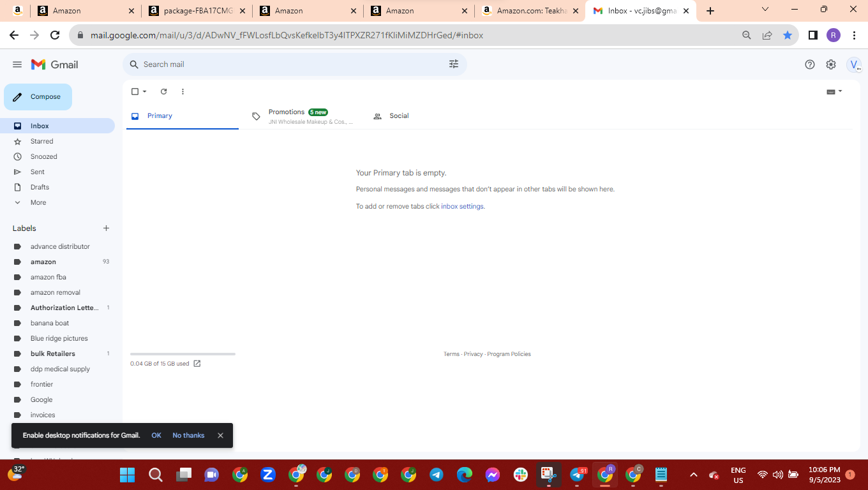This screenshot has height=490, width=868.
Task: Open a new browser tab
Action: (710, 11)
